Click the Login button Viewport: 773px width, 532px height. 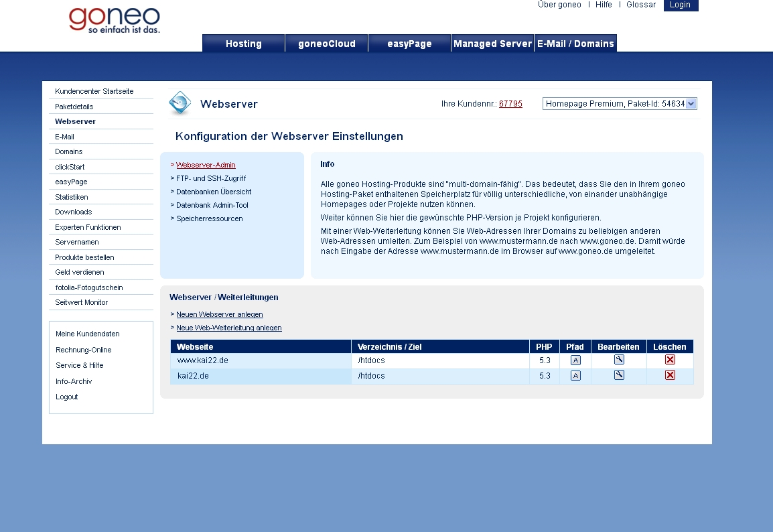(x=681, y=5)
